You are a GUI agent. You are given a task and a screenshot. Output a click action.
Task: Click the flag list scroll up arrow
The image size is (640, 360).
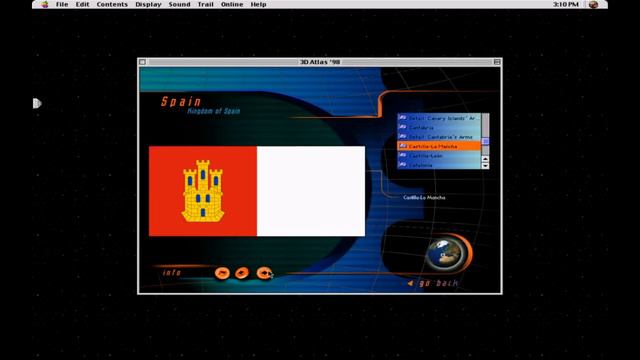click(485, 159)
